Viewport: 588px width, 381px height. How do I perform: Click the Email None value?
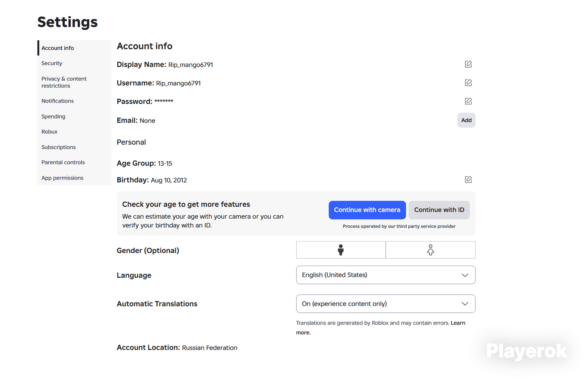pyautogui.click(x=147, y=121)
